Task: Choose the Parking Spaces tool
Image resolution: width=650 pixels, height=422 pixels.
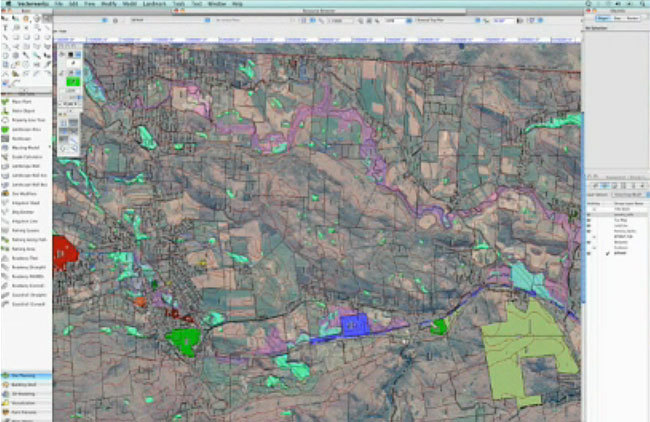Action: coord(22,230)
